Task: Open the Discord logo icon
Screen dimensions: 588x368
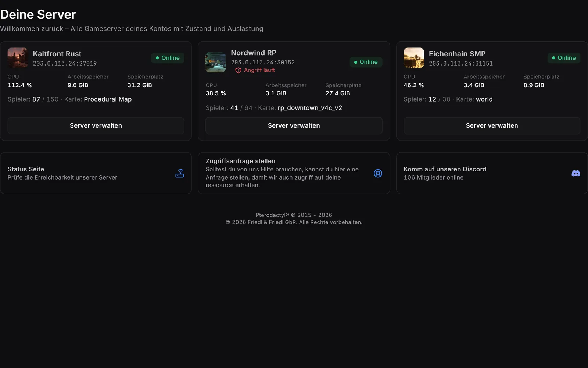Action: 576,173
